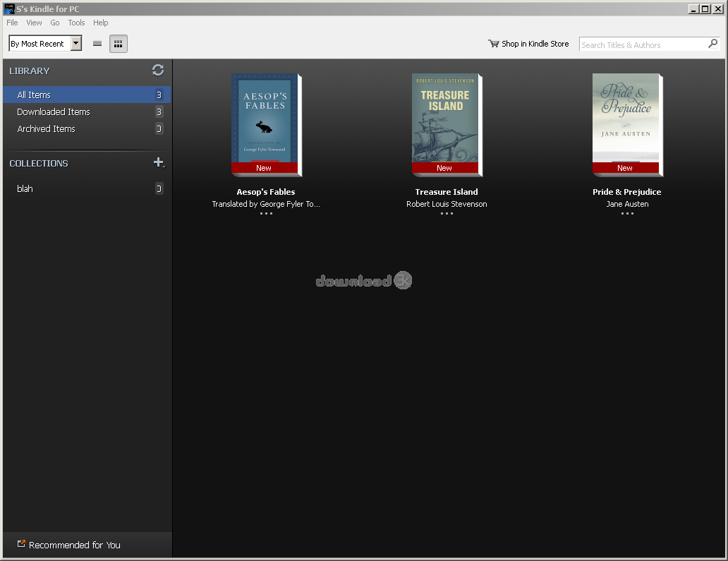This screenshot has height=561, width=728.
Task: Click the count badge next to blah
Action: 159,188
